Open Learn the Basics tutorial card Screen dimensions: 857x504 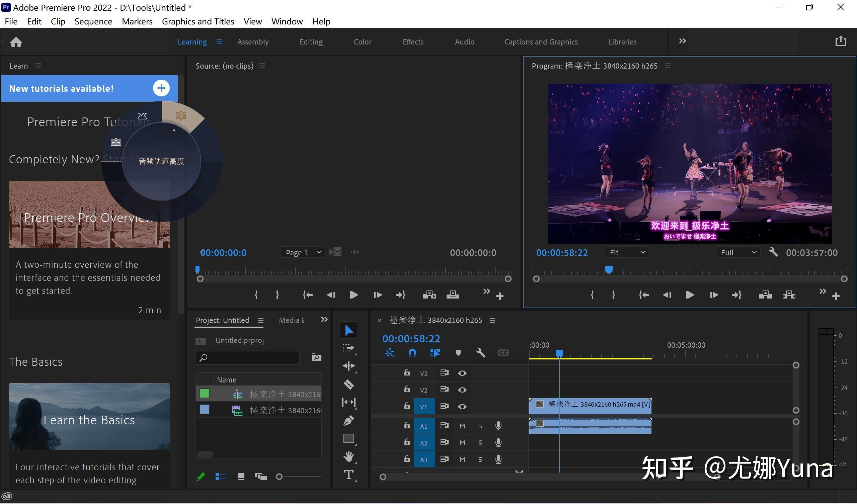(x=89, y=417)
